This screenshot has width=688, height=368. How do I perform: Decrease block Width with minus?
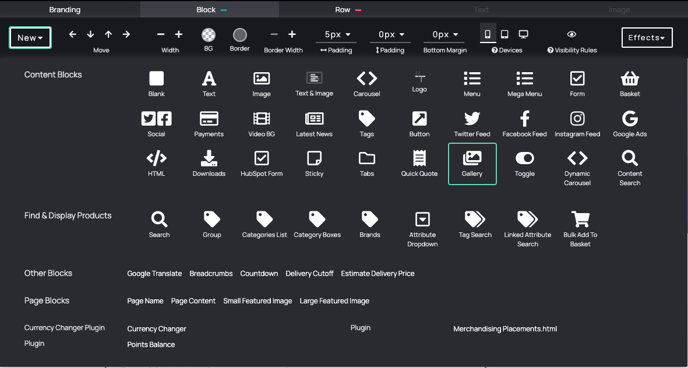(x=161, y=34)
